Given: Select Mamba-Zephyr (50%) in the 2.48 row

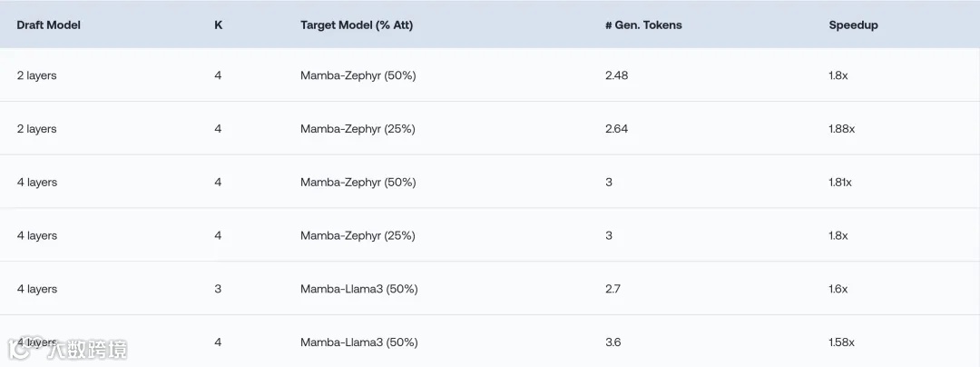Looking at the screenshot, I should point(358,75).
